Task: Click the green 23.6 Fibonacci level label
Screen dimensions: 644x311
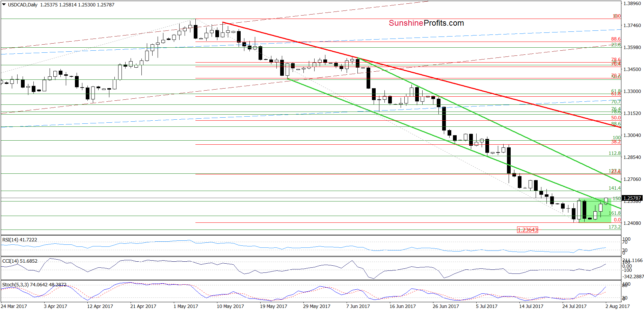Action: tap(616, 45)
